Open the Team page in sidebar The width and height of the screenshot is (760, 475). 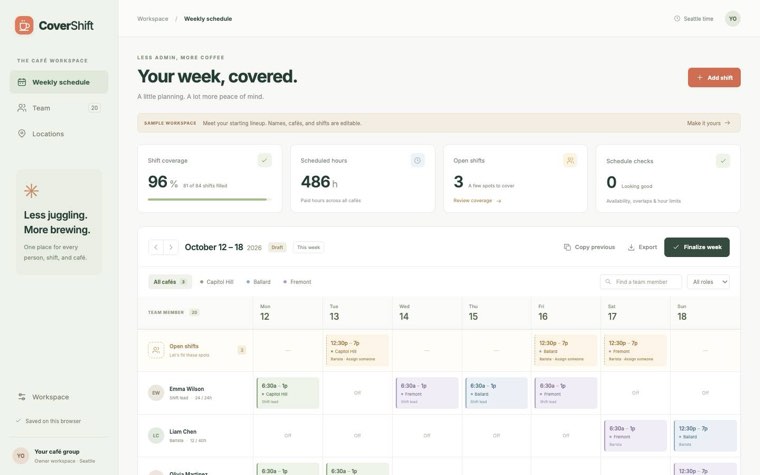[59, 108]
